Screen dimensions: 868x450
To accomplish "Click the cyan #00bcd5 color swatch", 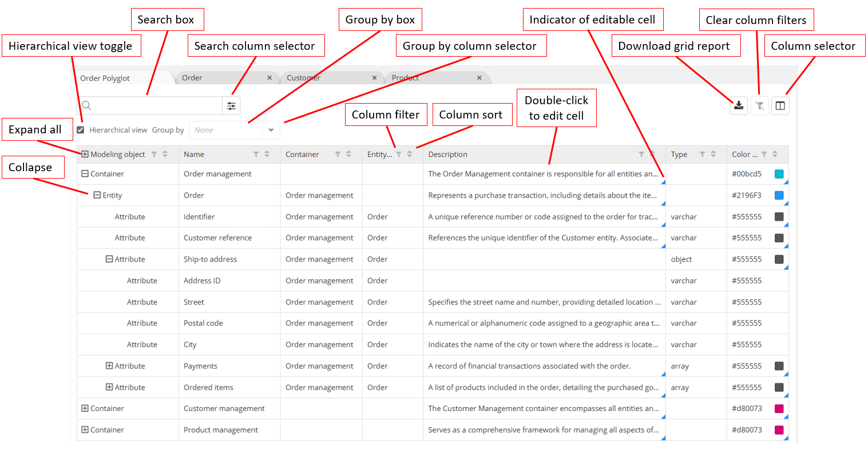I will [x=779, y=174].
